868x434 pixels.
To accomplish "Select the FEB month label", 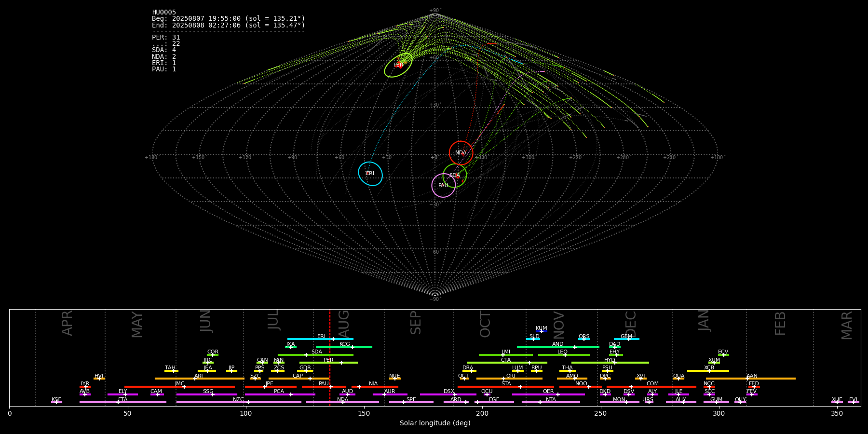I will 780,323.
